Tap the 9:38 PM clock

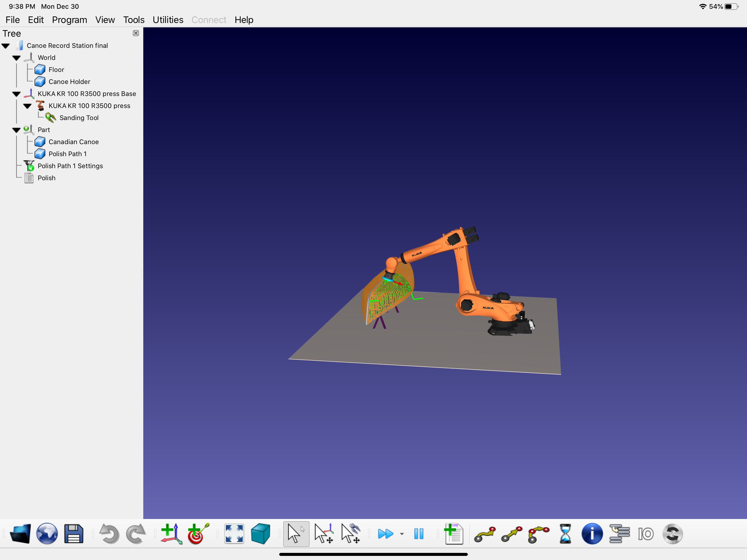tap(22, 6)
